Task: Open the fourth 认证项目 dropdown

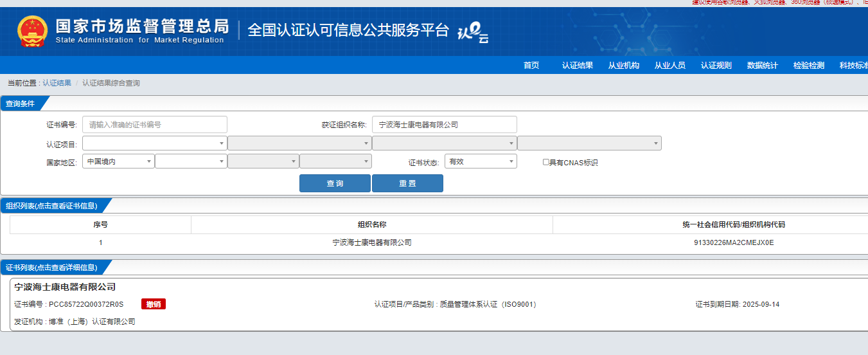Action: [590, 143]
